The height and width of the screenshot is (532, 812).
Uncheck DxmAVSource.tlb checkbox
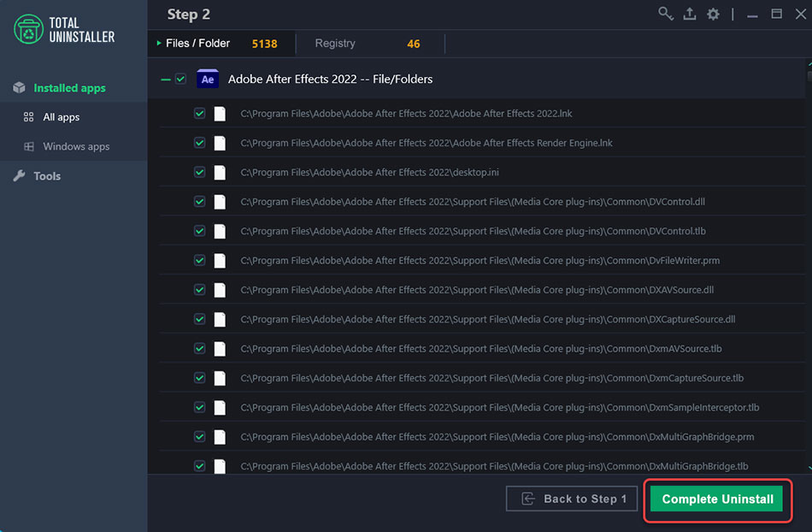[199, 349]
